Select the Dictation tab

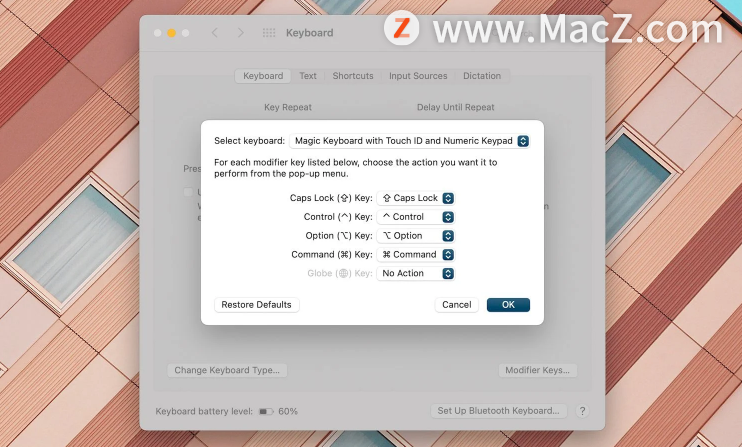tap(482, 76)
